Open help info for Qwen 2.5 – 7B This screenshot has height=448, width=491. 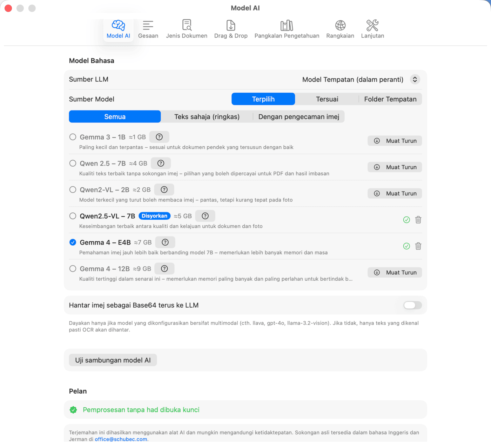tap(161, 163)
